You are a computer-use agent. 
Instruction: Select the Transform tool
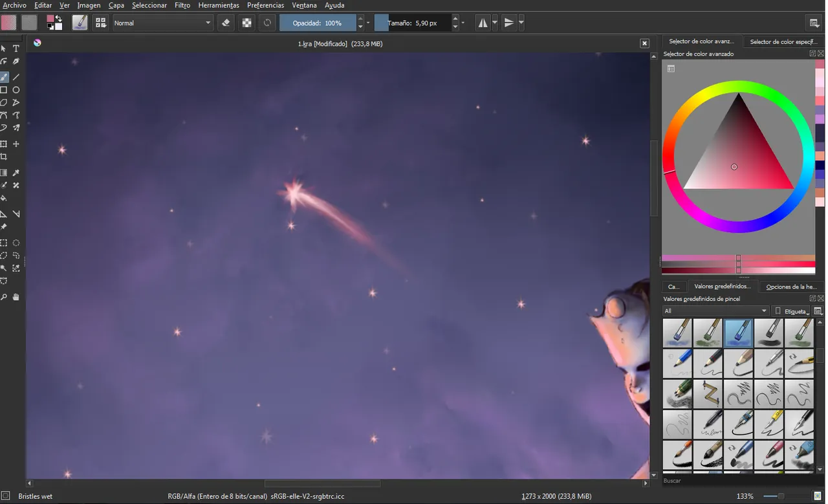click(4, 144)
